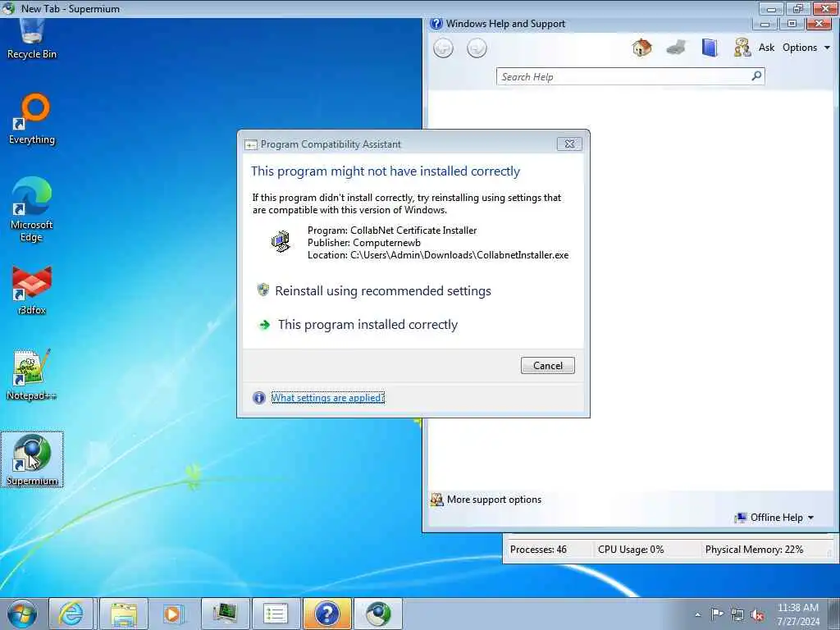Image resolution: width=840 pixels, height=630 pixels.
Task: Open Microsoft Edge desktop shortcut
Action: tap(32, 209)
